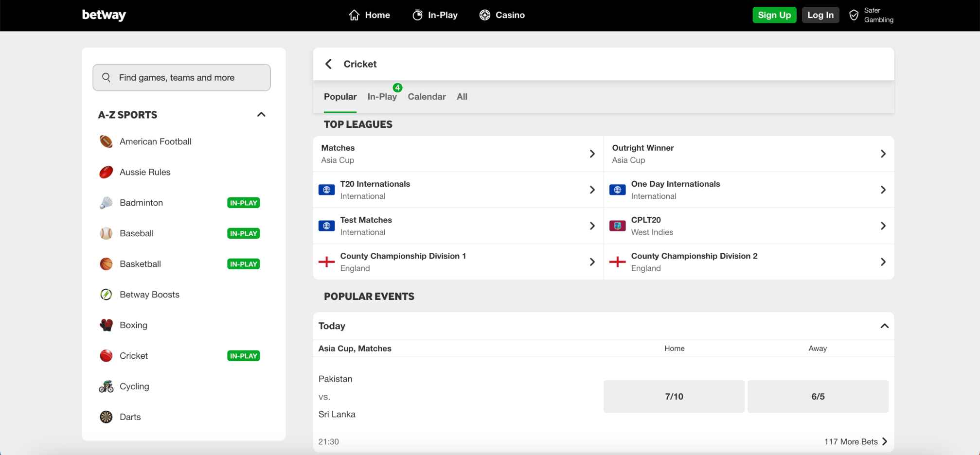The height and width of the screenshot is (455, 980).
Task: Click the Betway Boosts lightning icon
Action: pos(106,295)
